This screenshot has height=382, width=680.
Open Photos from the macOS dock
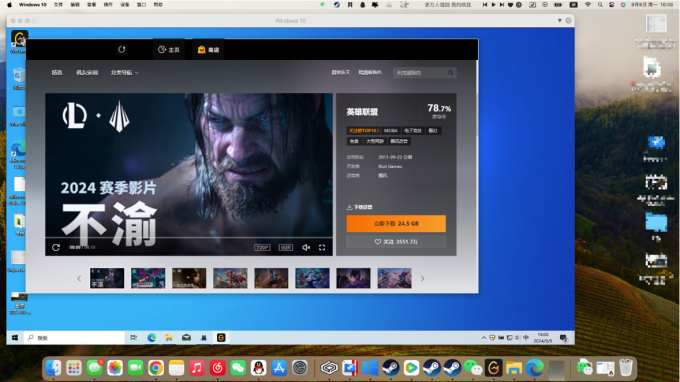(115, 368)
